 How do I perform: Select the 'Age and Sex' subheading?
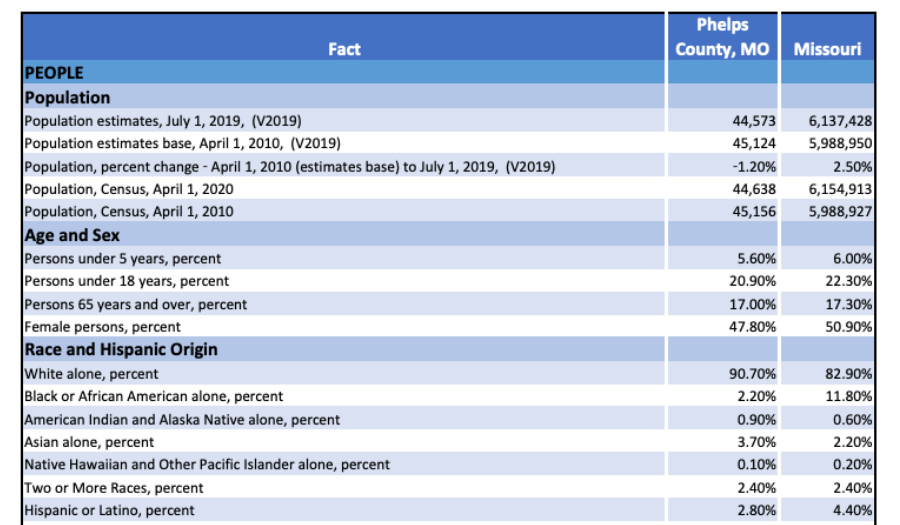tap(72, 235)
